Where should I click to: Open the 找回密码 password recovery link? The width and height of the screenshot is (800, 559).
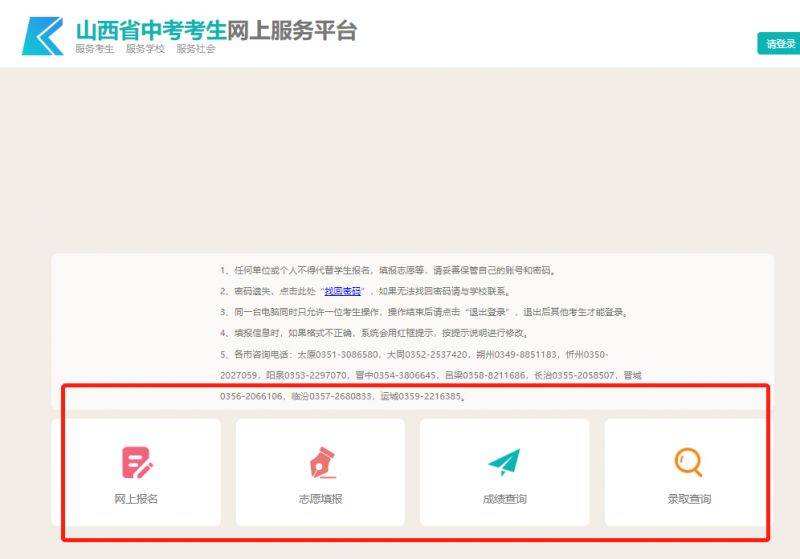point(343,291)
